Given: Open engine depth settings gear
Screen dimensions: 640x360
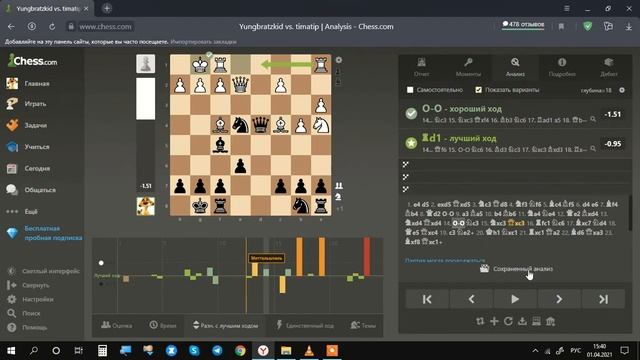Looking at the screenshot, I should (x=622, y=90).
